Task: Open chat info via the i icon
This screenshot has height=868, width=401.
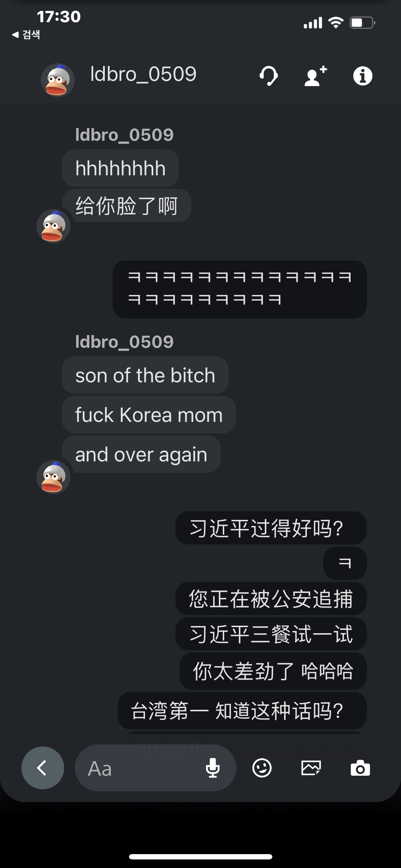Action: [x=363, y=76]
